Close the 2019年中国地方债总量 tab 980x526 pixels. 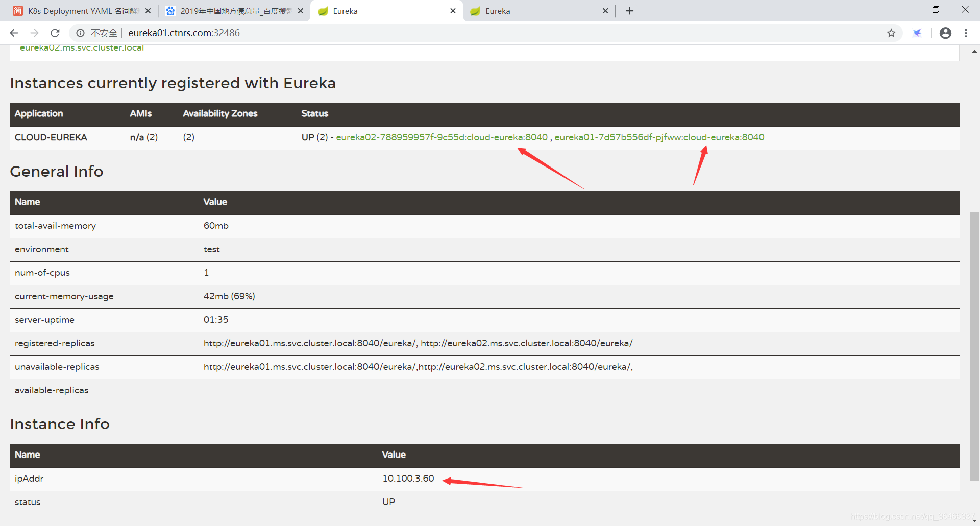point(301,11)
